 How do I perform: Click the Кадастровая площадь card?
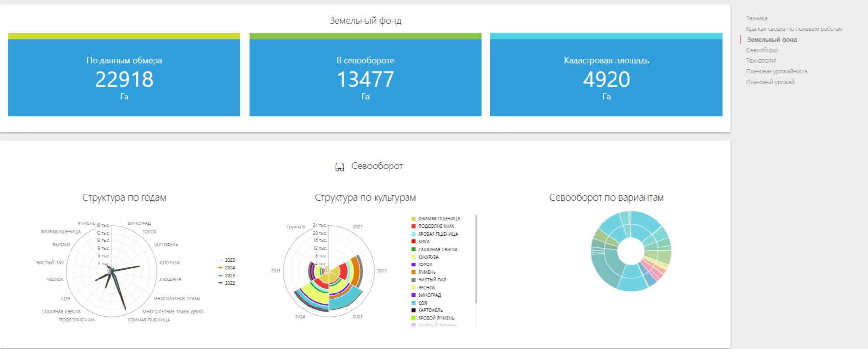click(x=606, y=77)
